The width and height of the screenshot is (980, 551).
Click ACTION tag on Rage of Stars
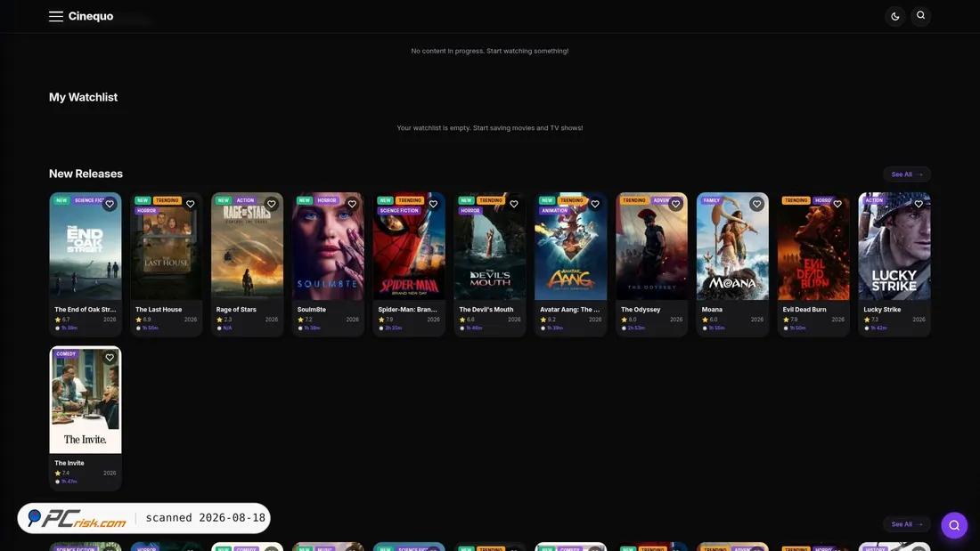245,200
